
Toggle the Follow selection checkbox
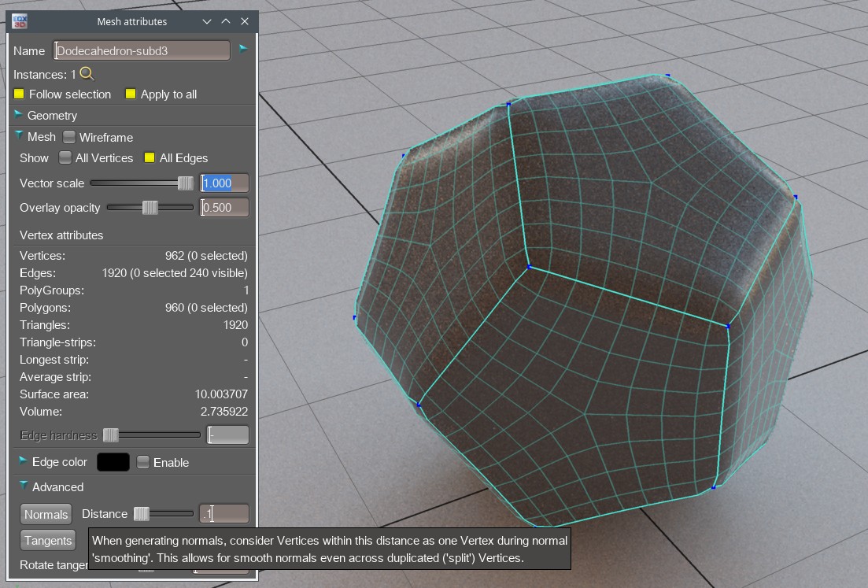[x=20, y=94]
